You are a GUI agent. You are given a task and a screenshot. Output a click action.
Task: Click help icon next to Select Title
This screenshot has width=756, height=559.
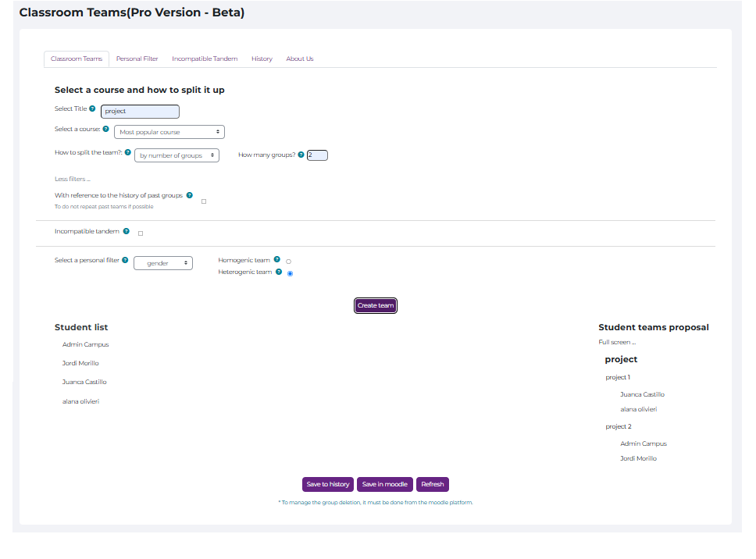(92, 109)
